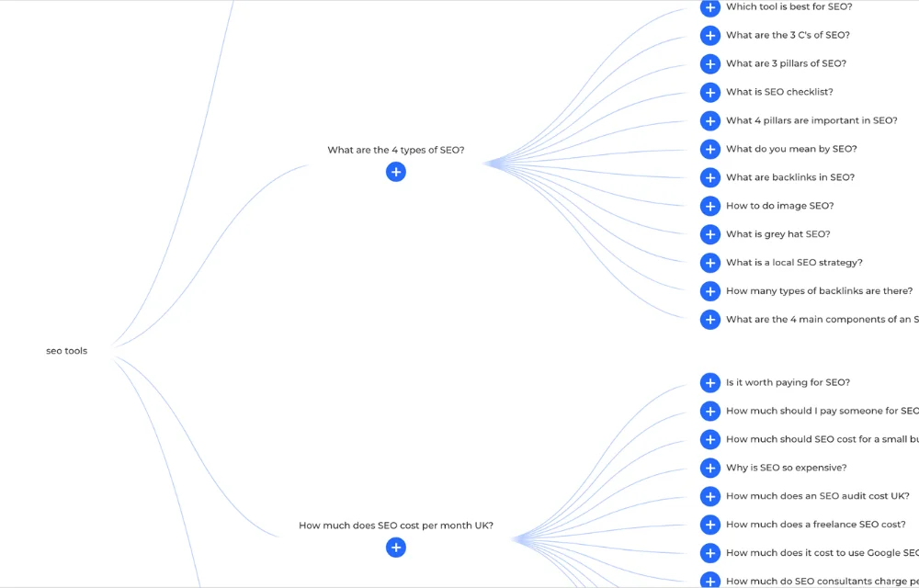This screenshot has width=919, height=588.
Task: Expand the 'What are the 4 types of SEO?' node
Action: [396, 172]
